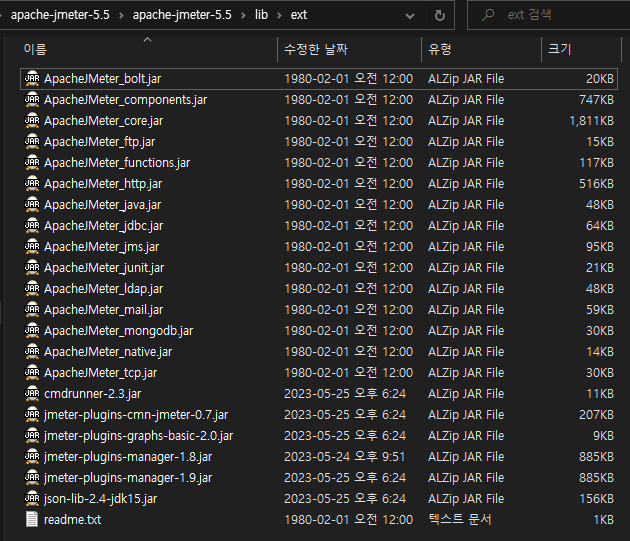Click the JAR icon of jmeter-plugins-cmn-jmeter-0.7.jar
Viewport: 630px width, 541px height.
click(x=32, y=414)
